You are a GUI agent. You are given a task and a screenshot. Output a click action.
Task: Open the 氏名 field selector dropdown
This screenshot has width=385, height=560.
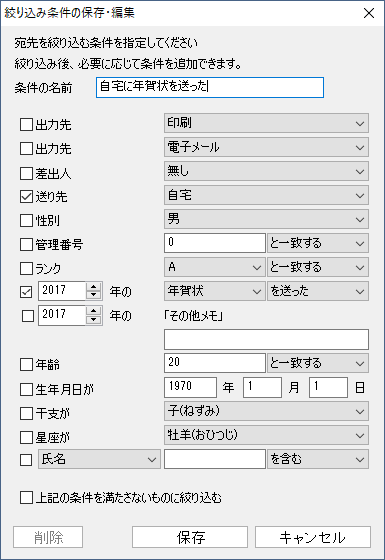click(99, 459)
